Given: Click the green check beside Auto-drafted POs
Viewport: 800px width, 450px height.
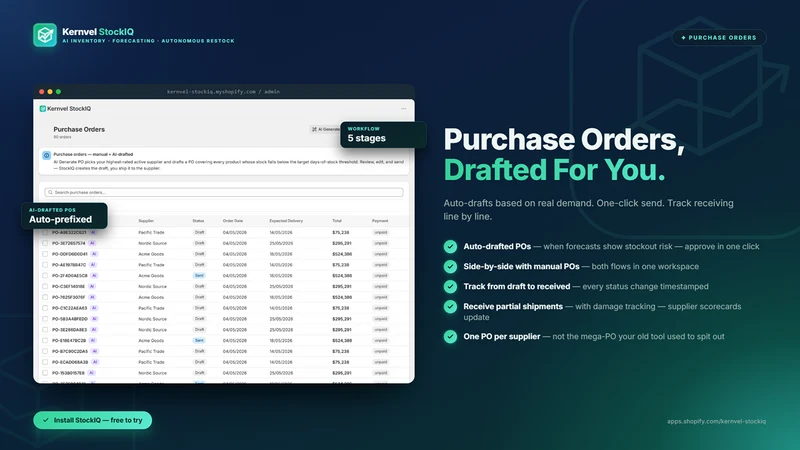Looking at the screenshot, I should tap(450, 246).
